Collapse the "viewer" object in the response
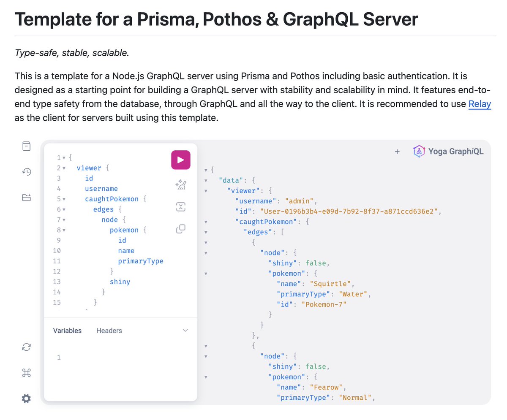Screen dimensions: 507x420 [206, 191]
